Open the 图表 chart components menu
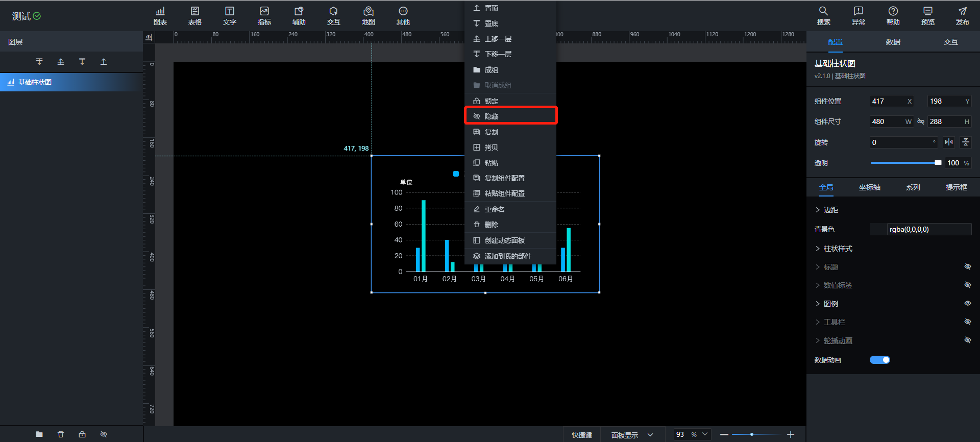Image resolution: width=980 pixels, height=442 pixels. pos(160,16)
